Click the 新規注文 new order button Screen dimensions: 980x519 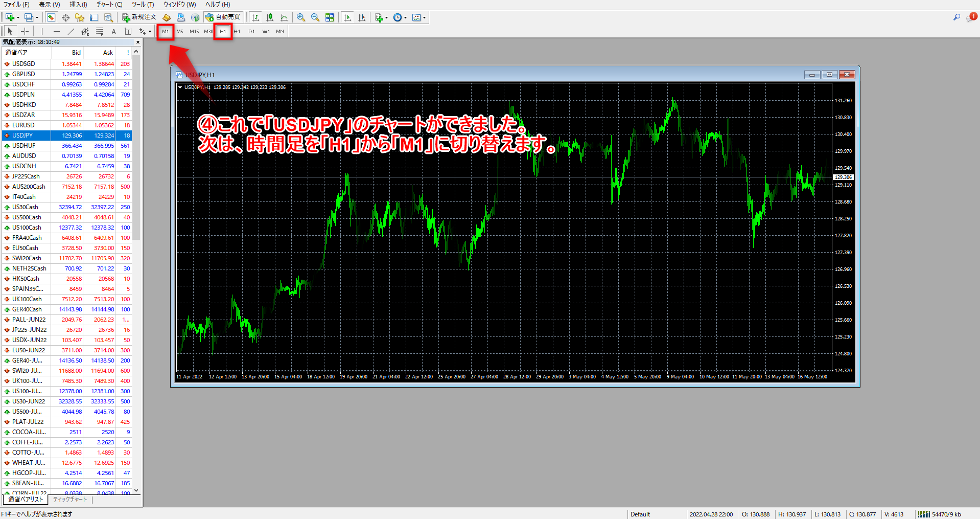click(139, 17)
